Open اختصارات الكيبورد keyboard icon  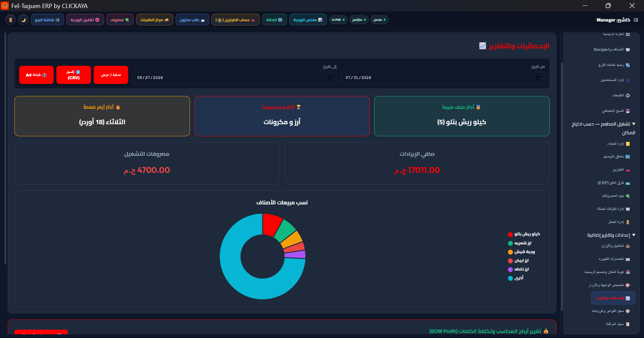coord(628,259)
